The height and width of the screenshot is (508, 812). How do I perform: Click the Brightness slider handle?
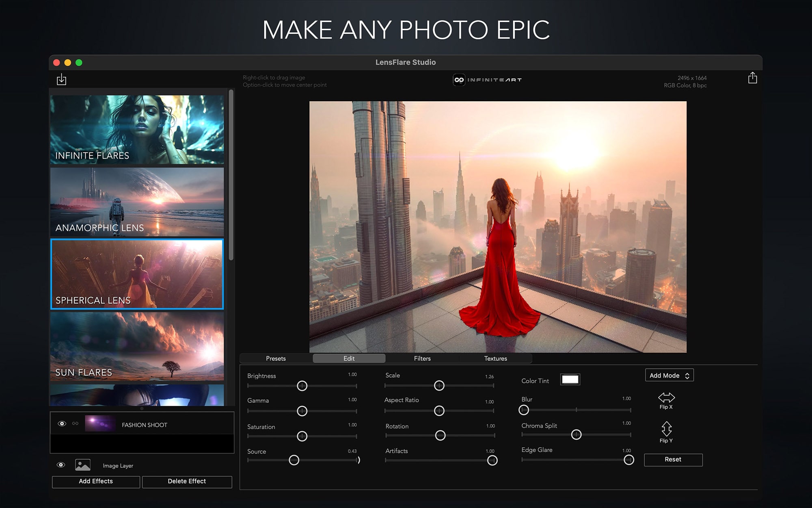click(302, 386)
